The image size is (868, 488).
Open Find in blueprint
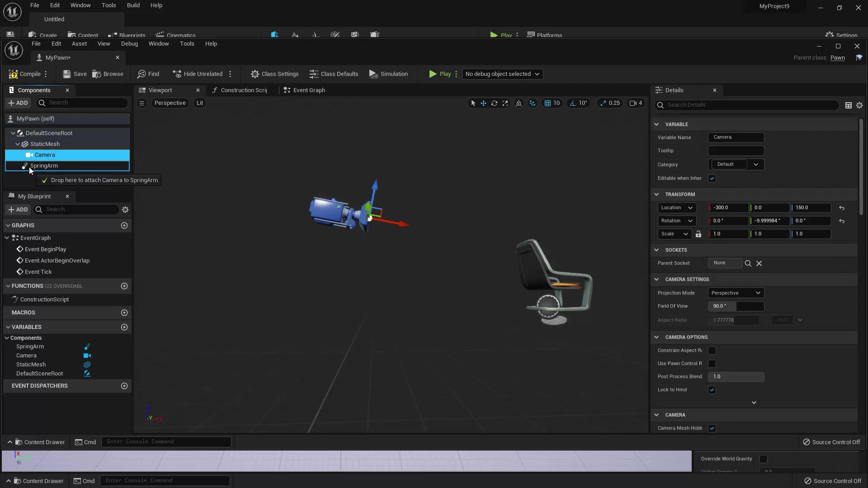[148, 74]
